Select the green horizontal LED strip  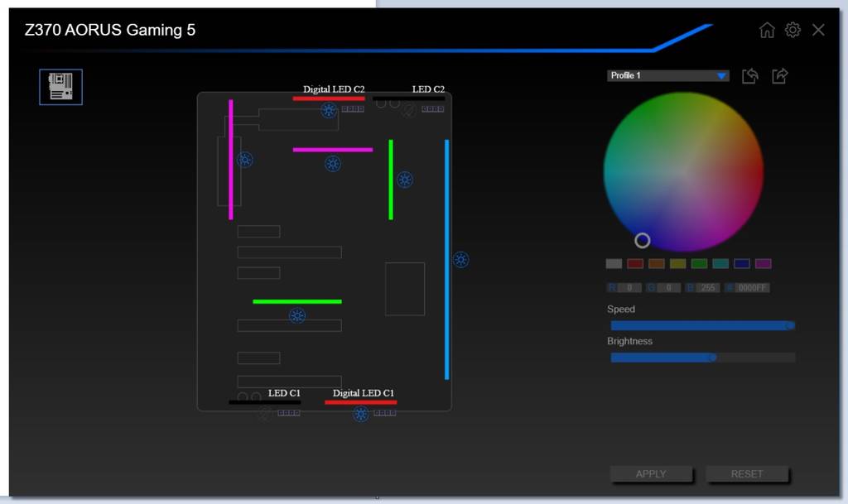click(297, 301)
